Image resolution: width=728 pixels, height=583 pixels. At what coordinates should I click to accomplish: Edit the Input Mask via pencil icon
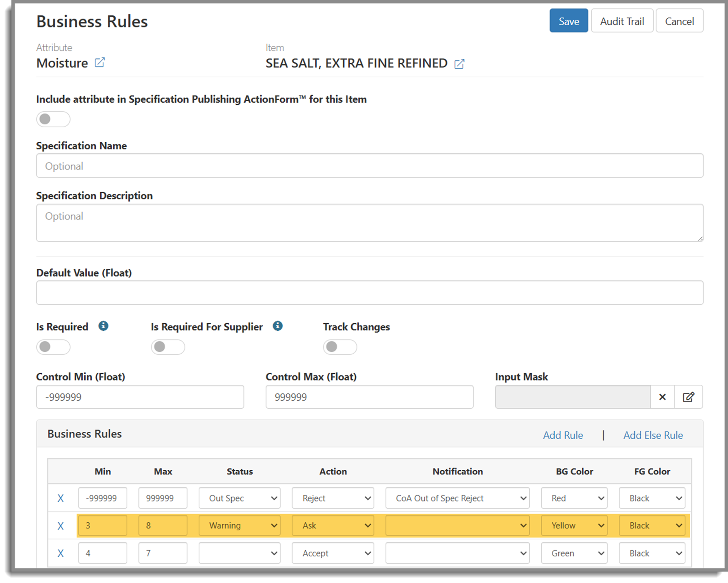click(x=688, y=397)
